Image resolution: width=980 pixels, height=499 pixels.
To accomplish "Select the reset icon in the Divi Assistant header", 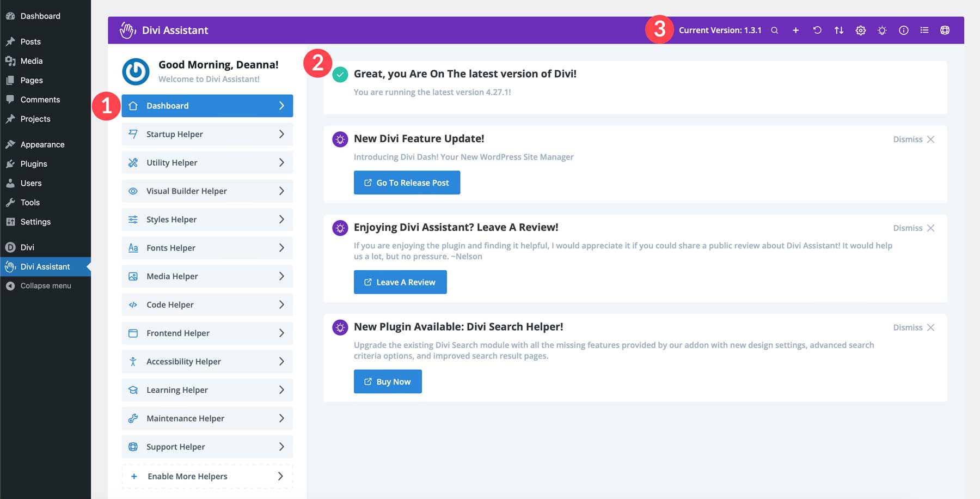I will coord(817,30).
